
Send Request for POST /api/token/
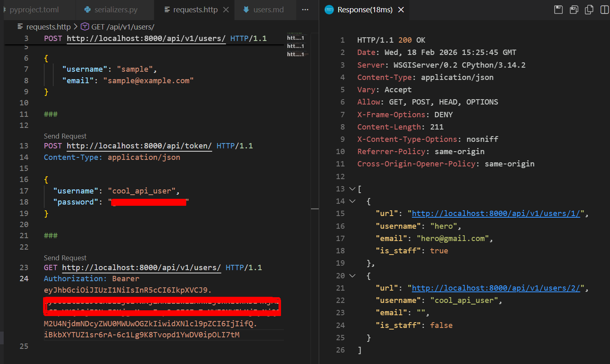[x=65, y=136]
